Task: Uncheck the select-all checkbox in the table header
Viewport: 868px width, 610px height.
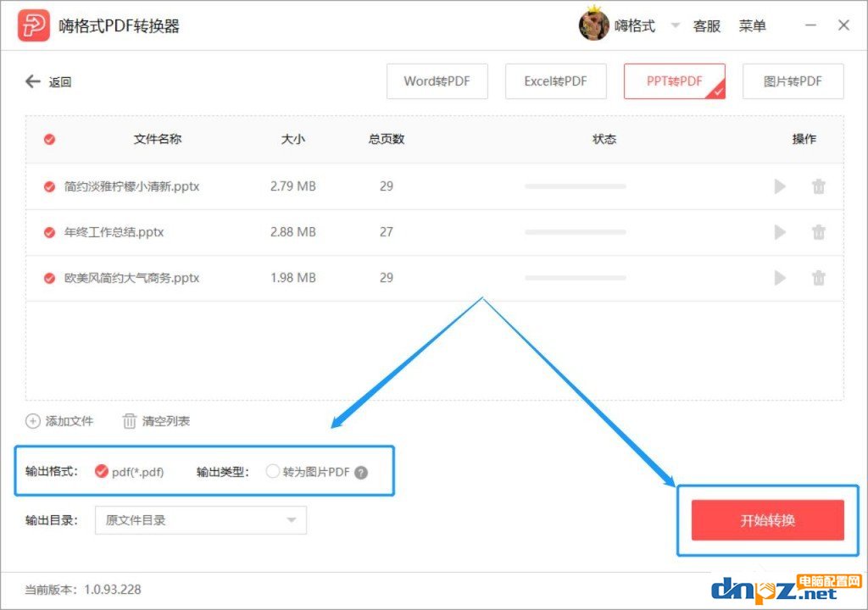Action: click(49, 140)
